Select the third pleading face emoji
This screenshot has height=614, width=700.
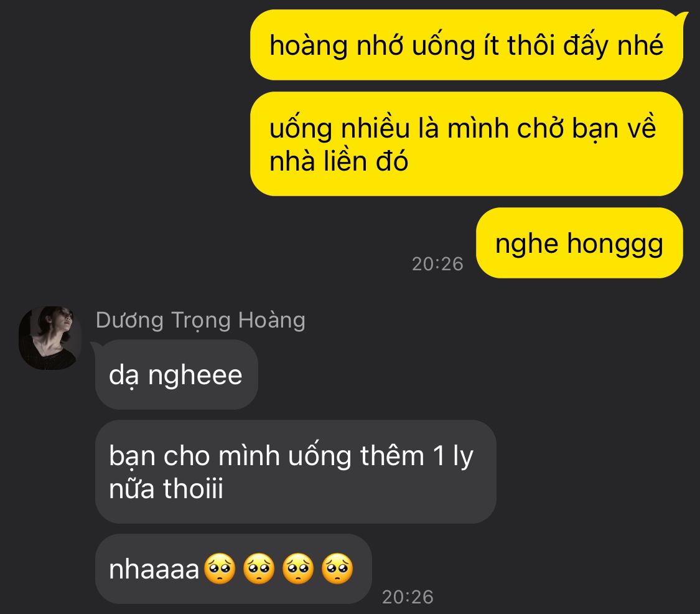298,569
